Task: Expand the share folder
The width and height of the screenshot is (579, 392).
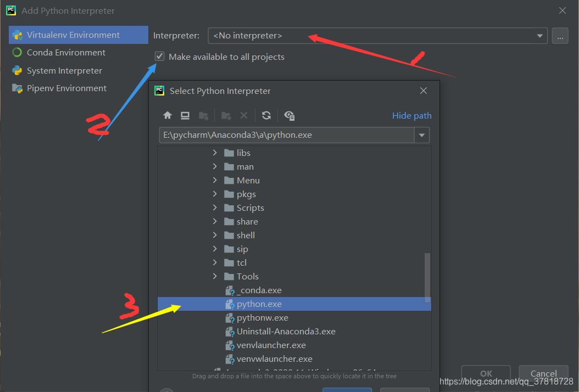Action: click(x=215, y=221)
